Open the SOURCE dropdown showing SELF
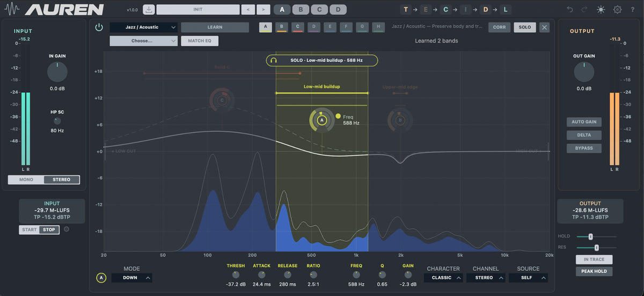The height and width of the screenshot is (296, 644). click(x=528, y=278)
